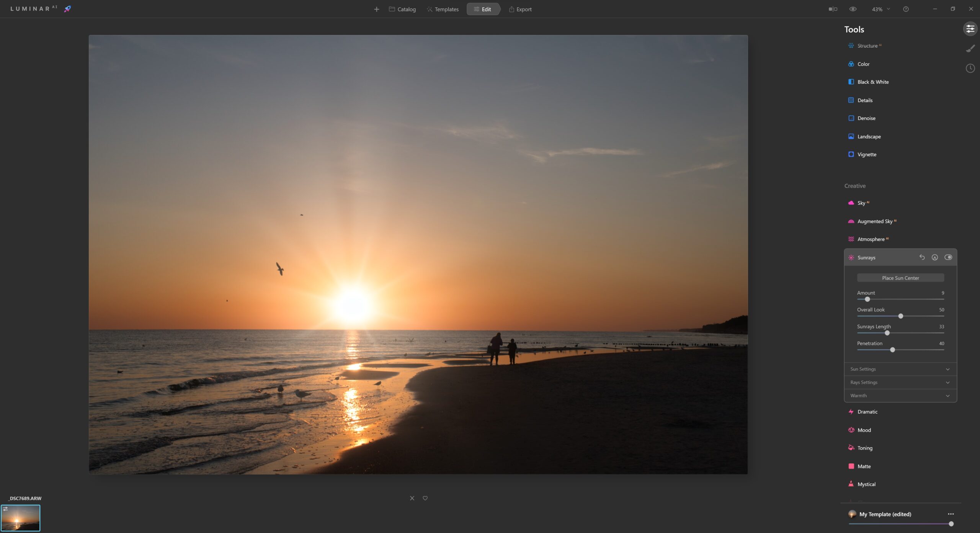
Task: Expand the Rays Settings section
Action: (x=900, y=383)
